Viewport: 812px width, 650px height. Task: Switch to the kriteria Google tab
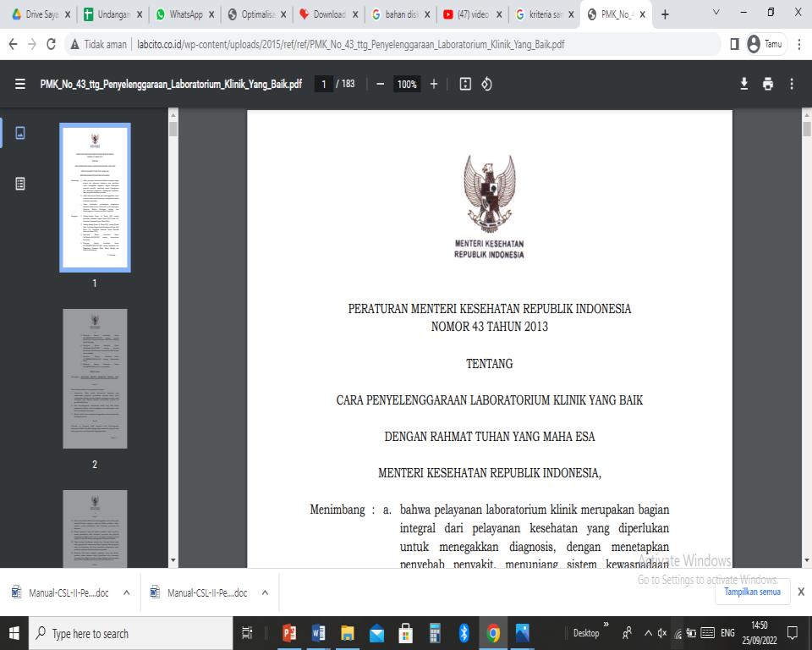[x=539, y=14]
